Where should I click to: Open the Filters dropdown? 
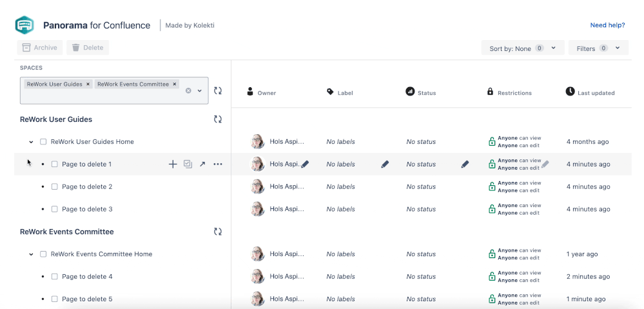pyautogui.click(x=598, y=48)
